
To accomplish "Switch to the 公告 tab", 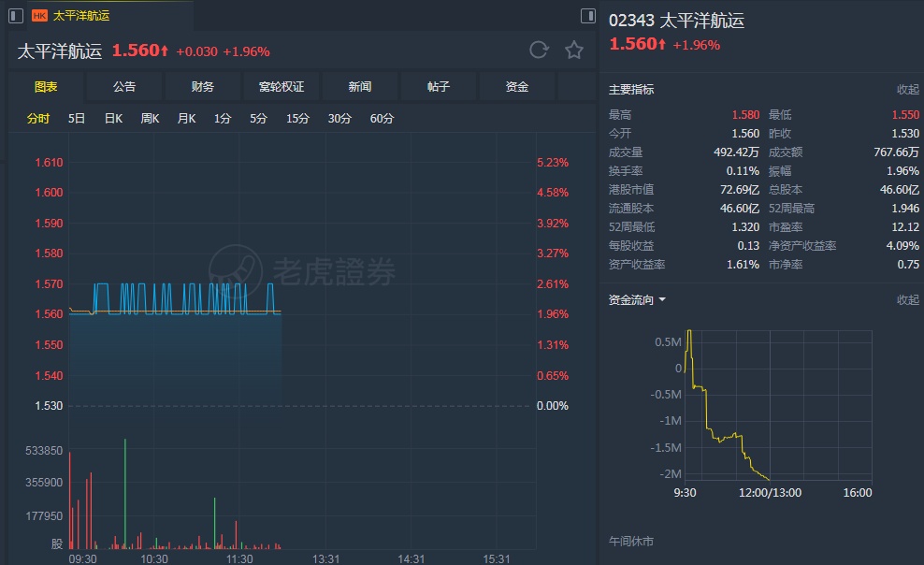I will (x=124, y=87).
